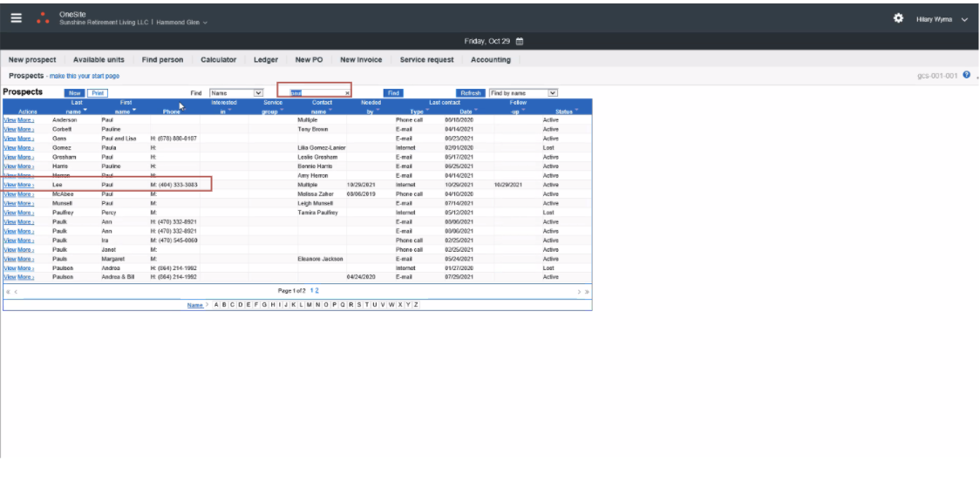View the Paulfrey, Percy prospect
Image resolution: width=980 pixels, height=488 pixels.
[10, 213]
